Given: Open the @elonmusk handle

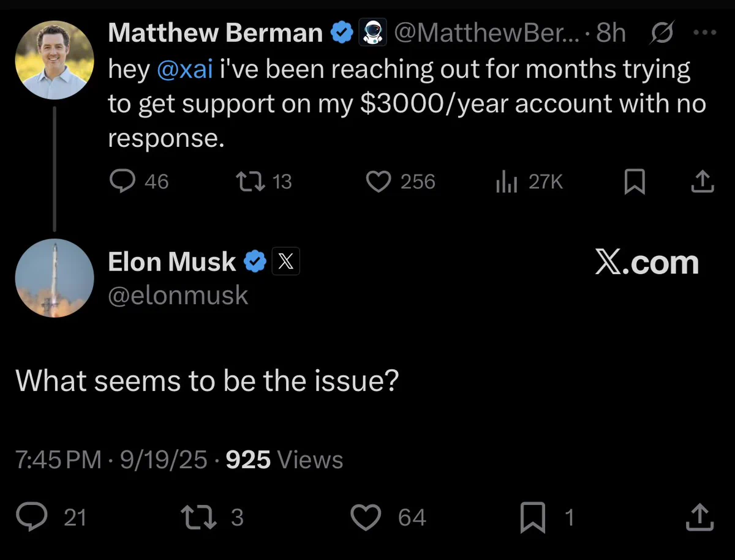Looking at the screenshot, I should [x=178, y=296].
